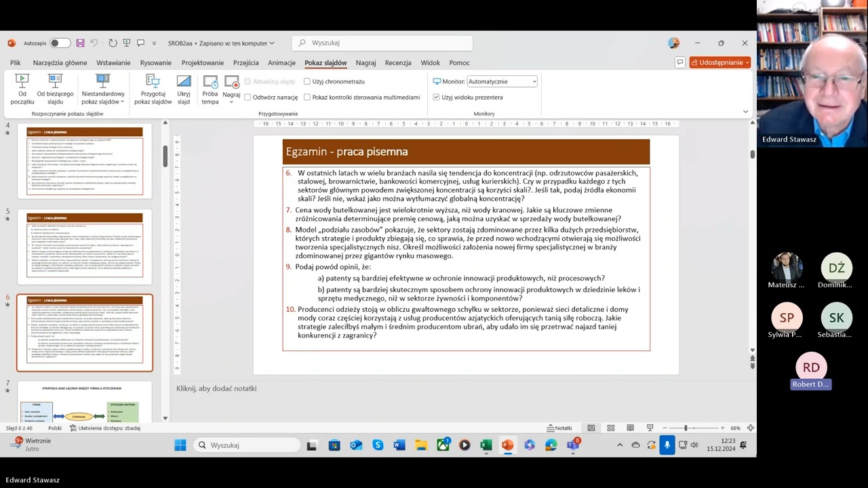868x488 pixels.
Task: Switch to Animacje tab
Action: tap(281, 63)
